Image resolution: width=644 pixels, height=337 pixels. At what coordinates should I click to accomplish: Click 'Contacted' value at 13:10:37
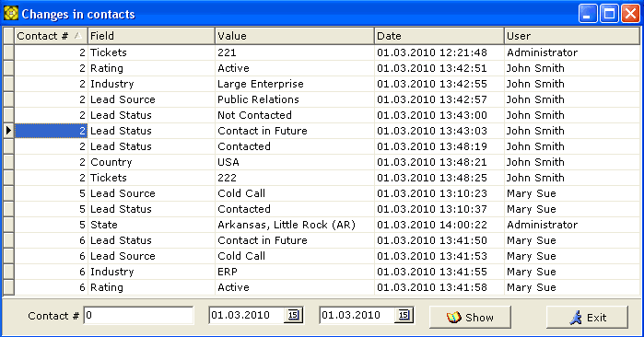pyautogui.click(x=295, y=209)
